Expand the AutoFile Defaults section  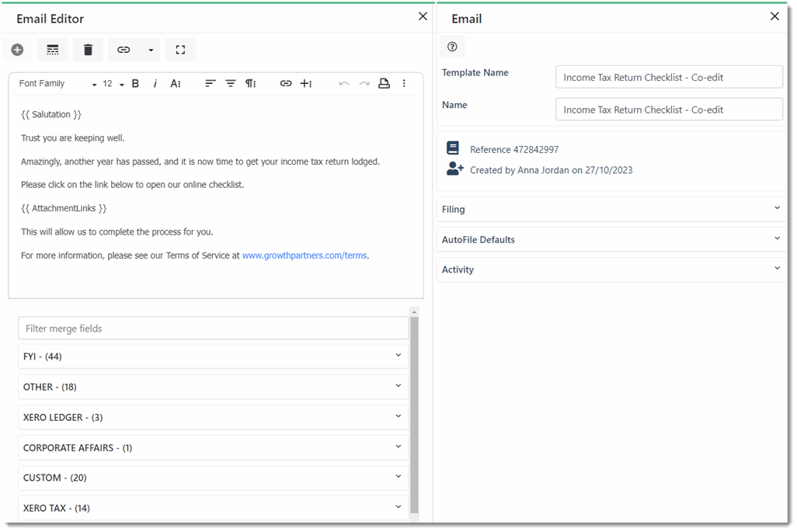click(611, 239)
